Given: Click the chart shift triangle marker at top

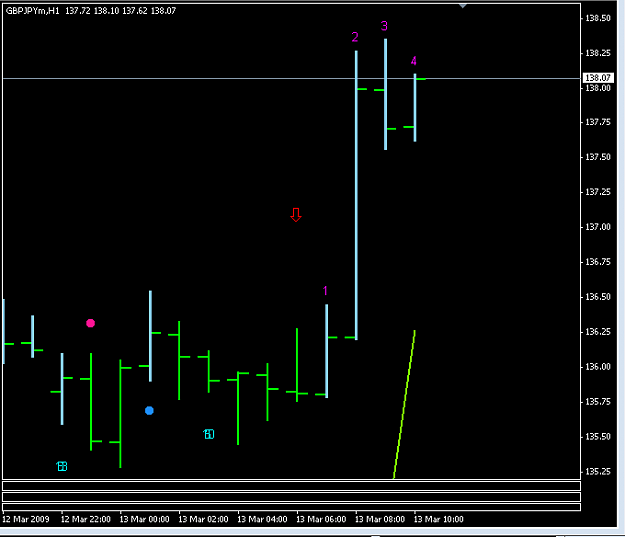Looking at the screenshot, I should click(x=462, y=6).
